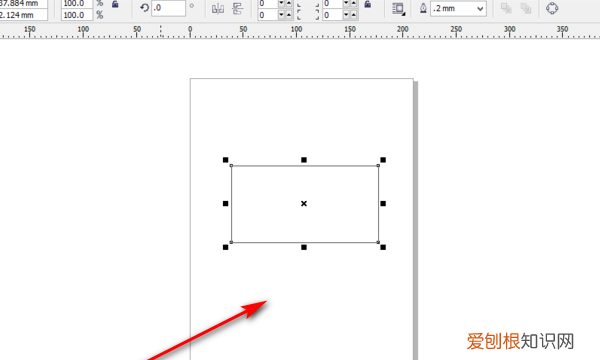600x360 pixels.
Task: Click the mirror horizontally icon
Action: [218, 8]
